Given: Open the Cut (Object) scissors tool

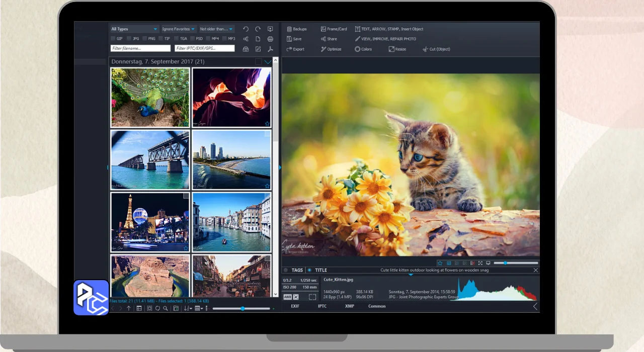Looking at the screenshot, I should click(x=425, y=49).
